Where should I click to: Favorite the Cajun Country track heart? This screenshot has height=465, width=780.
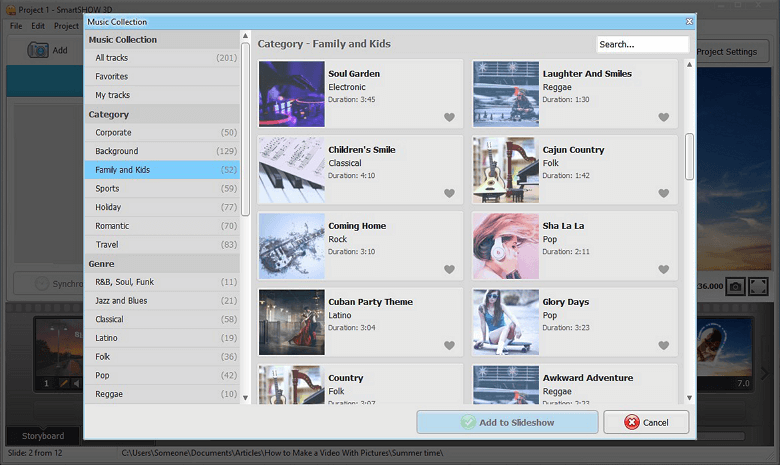(664, 193)
